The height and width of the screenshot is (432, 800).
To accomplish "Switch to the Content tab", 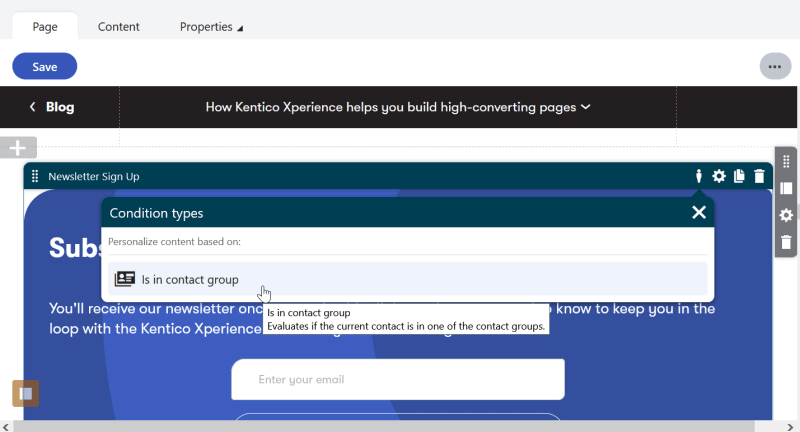I will 118,27.
